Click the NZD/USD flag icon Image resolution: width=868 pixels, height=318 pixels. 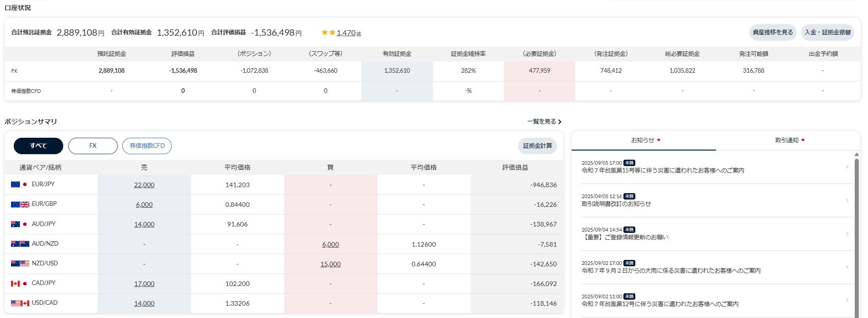20,264
